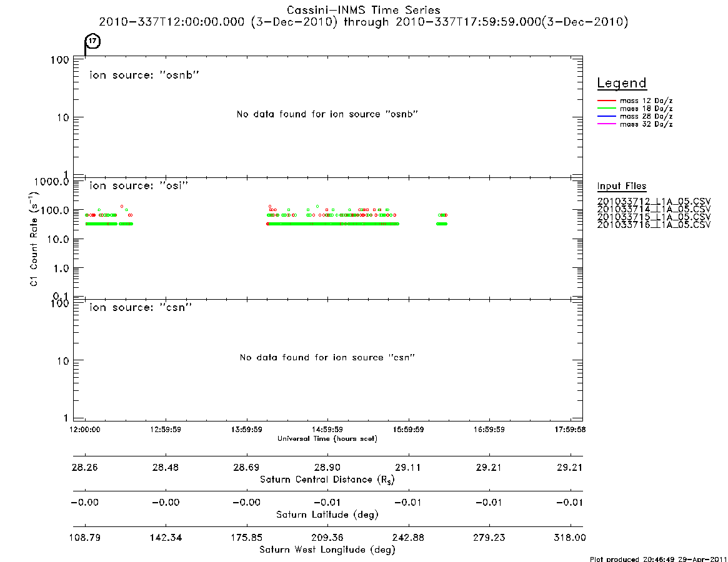
Task: Click the 13:59:59 time tick label
Action: (x=247, y=430)
